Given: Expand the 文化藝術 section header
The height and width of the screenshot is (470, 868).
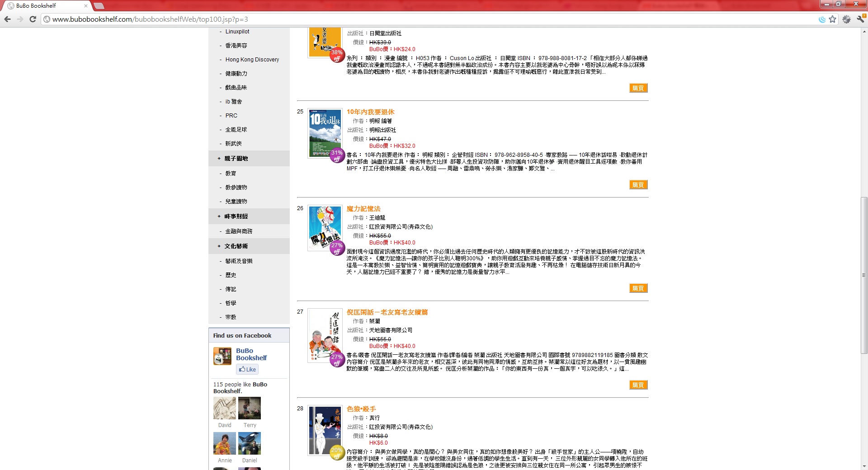Looking at the screenshot, I should (x=249, y=246).
